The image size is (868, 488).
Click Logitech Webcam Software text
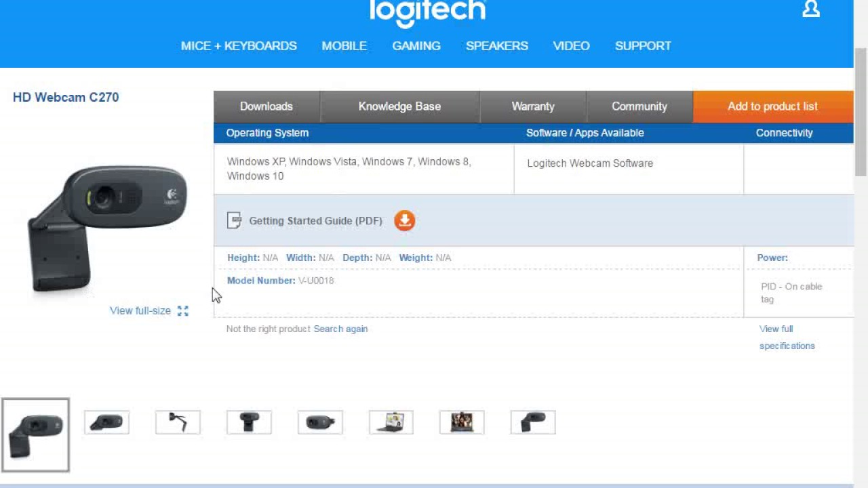590,163
